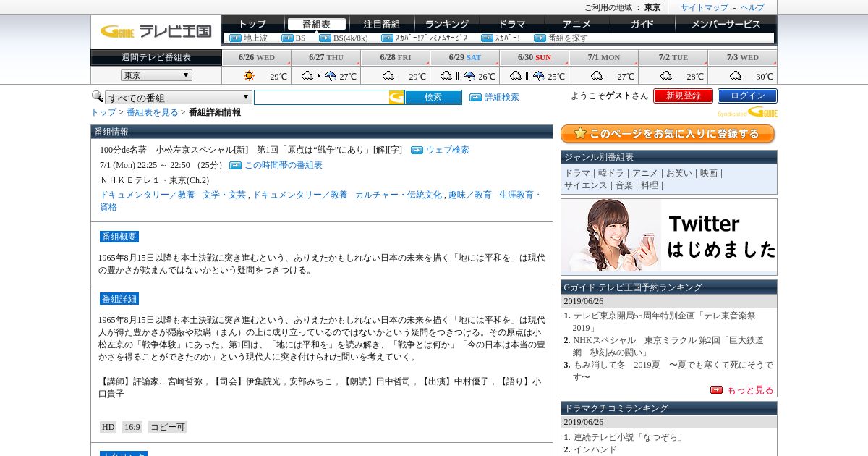Open the 東京 region dropdown

[156, 75]
